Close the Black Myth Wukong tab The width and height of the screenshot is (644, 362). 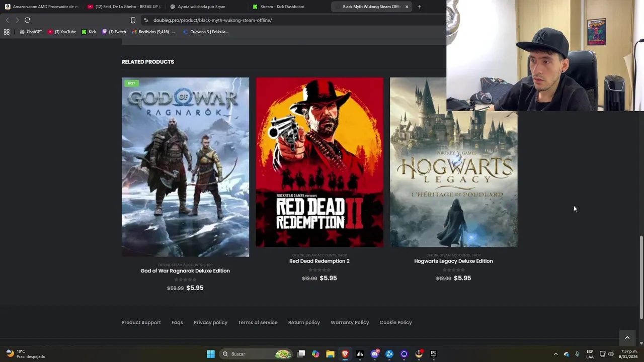point(407,7)
